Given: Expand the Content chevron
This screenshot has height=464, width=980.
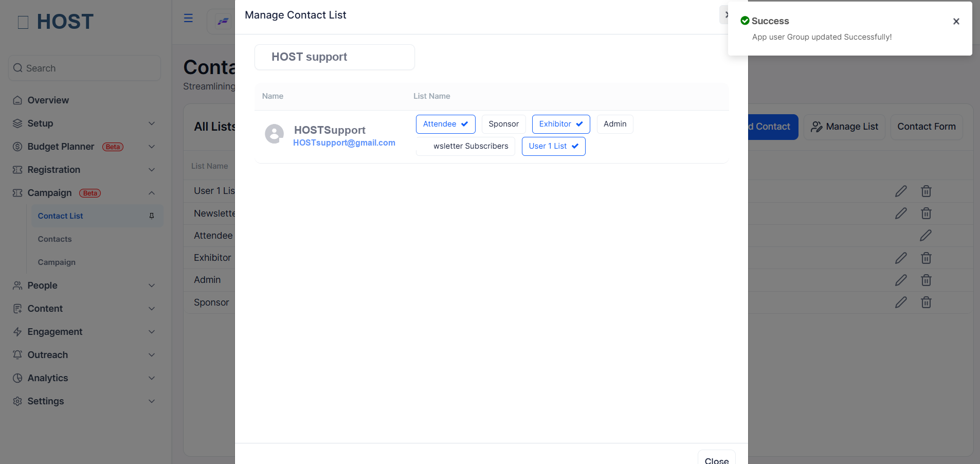Looking at the screenshot, I should [x=152, y=309].
